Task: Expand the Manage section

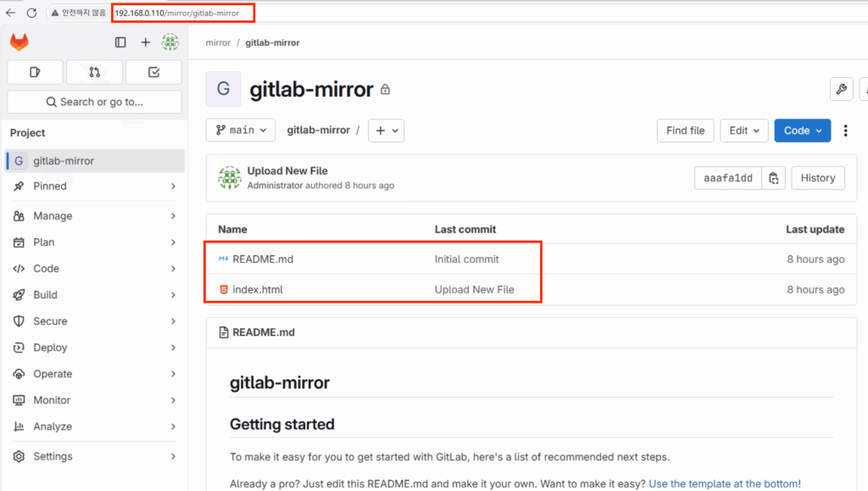Action: click(x=173, y=216)
